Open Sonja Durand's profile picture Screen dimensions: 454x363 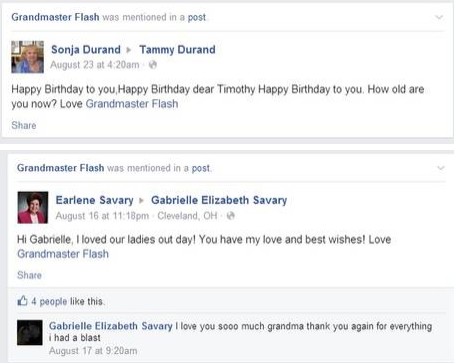(x=27, y=57)
